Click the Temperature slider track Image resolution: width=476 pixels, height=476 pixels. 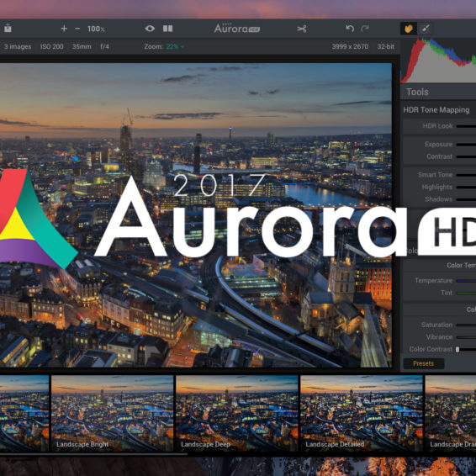pos(466,281)
